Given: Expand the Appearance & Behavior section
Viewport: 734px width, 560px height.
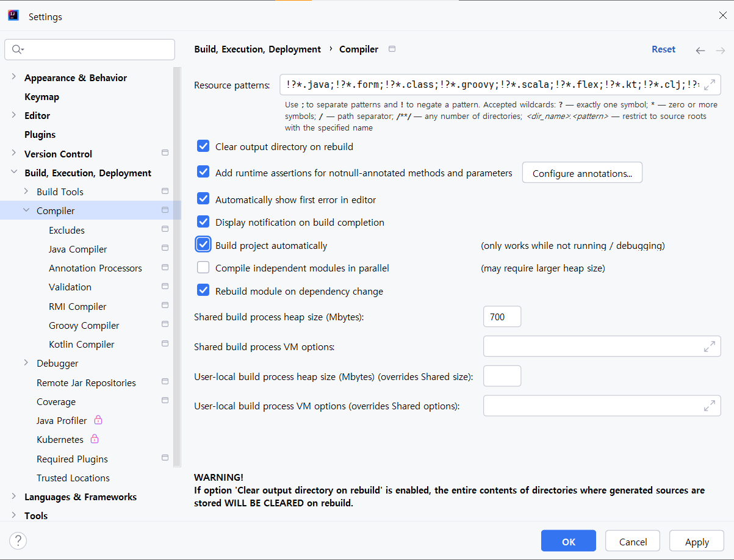Looking at the screenshot, I should point(14,77).
